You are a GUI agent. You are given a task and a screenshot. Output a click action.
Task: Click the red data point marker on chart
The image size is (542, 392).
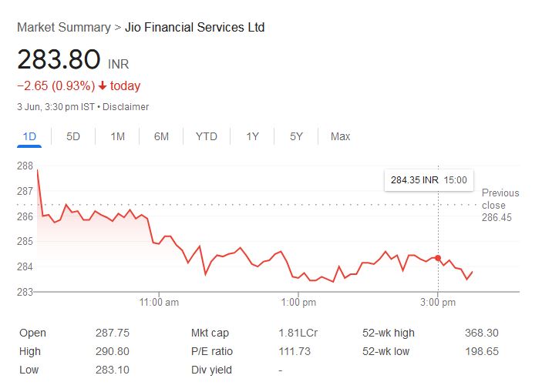(439, 258)
